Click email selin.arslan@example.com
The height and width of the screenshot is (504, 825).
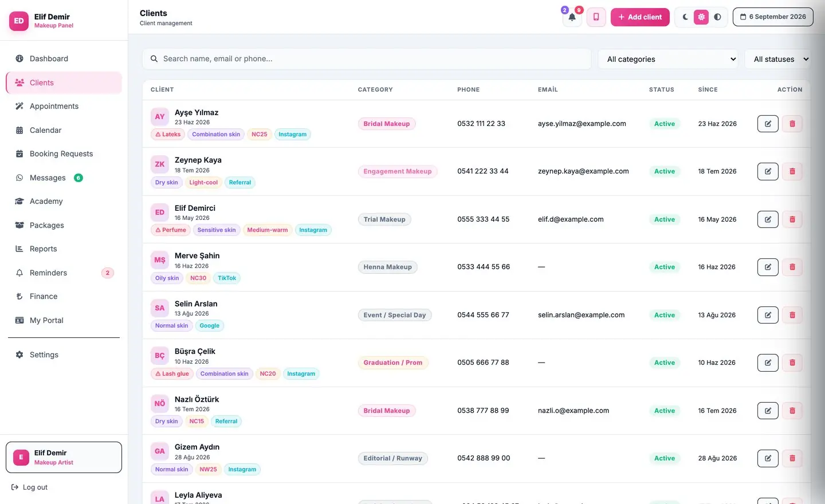[581, 315]
